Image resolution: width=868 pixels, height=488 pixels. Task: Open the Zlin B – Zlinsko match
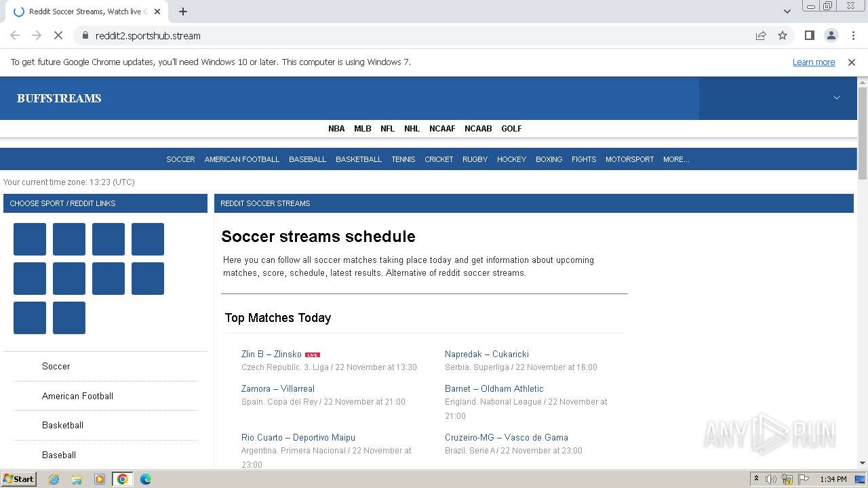271,354
